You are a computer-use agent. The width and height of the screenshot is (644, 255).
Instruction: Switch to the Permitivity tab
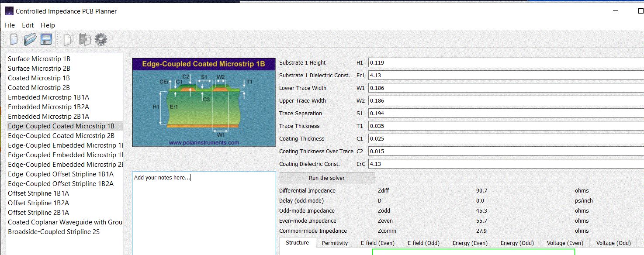click(335, 243)
